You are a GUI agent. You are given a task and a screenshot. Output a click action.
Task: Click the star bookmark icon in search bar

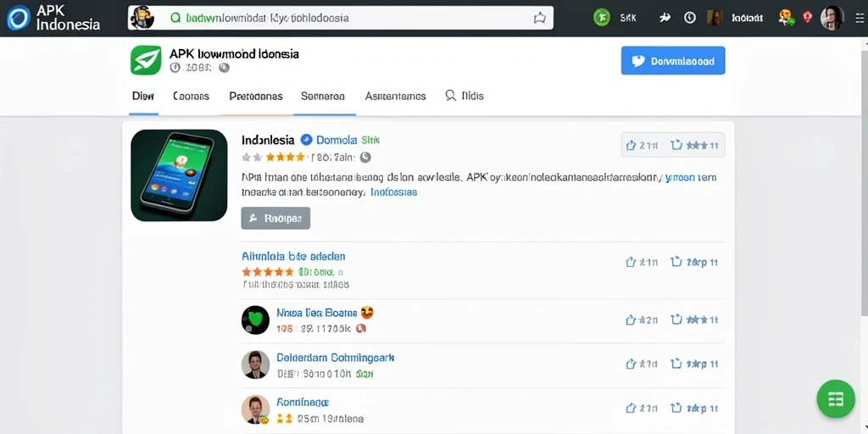(x=539, y=19)
